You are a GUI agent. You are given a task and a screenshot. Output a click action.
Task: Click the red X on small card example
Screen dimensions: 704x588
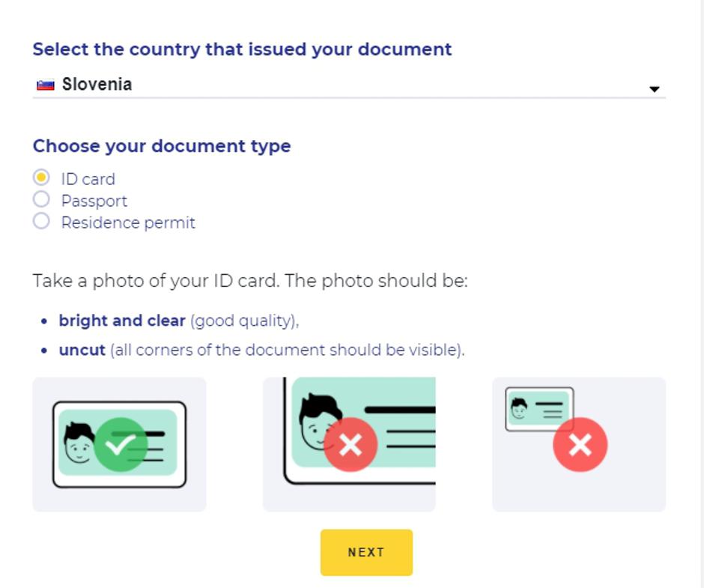point(580,445)
